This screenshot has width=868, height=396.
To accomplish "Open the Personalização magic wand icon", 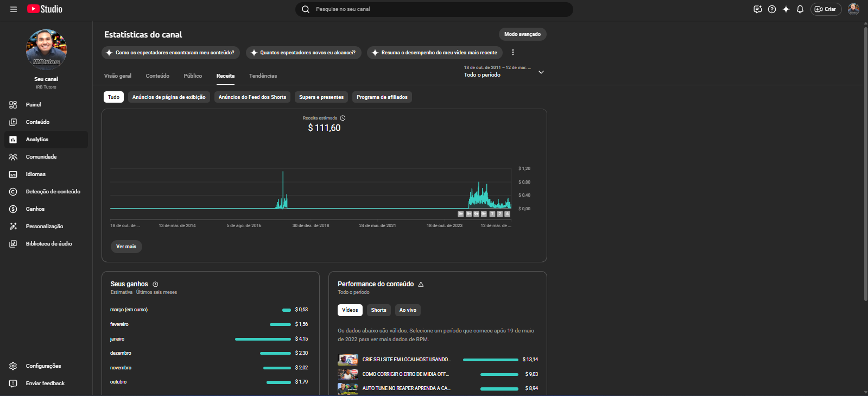I will pos(13,227).
